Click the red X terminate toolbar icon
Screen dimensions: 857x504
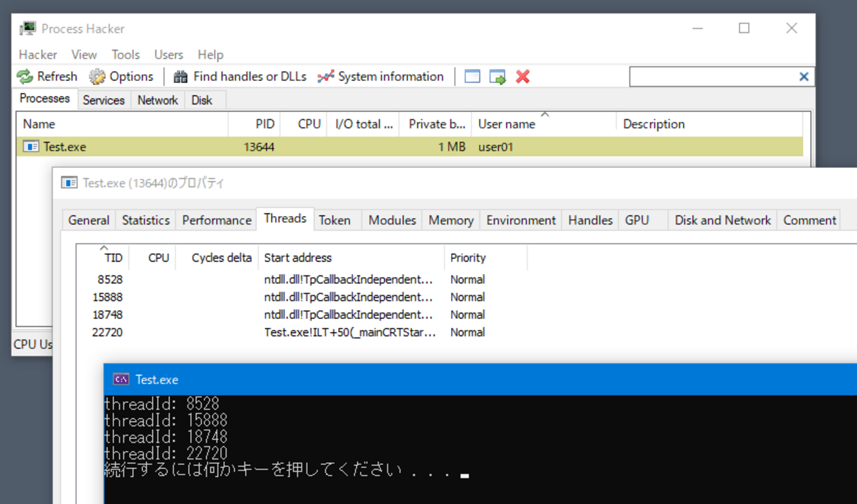click(523, 76)
